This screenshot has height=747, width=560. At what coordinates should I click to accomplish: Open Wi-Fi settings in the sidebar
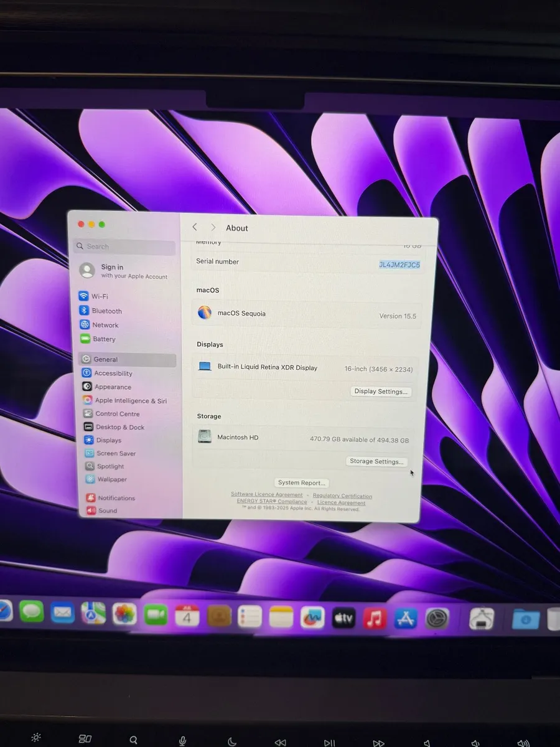[100, 296]
